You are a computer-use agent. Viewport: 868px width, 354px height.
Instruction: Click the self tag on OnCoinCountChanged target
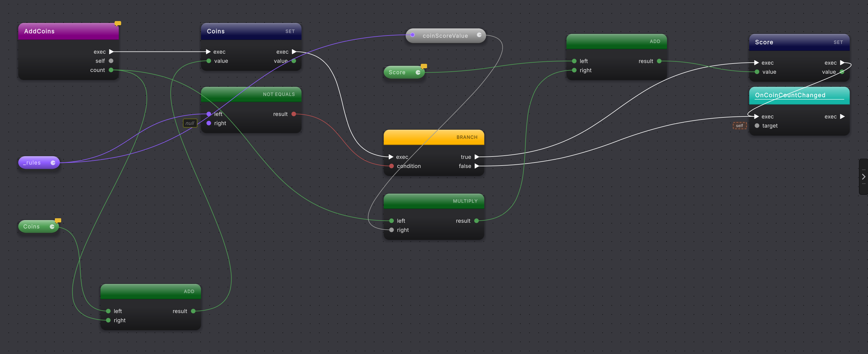pos(739,126)
